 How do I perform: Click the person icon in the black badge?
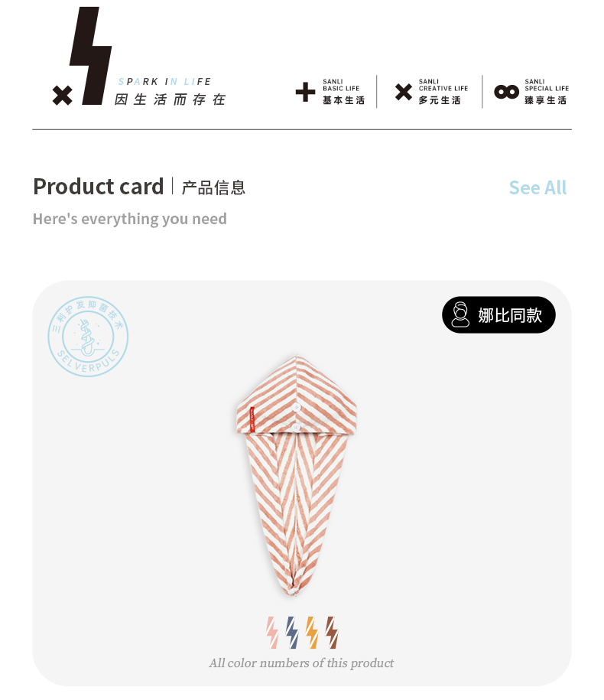(460, 314)
